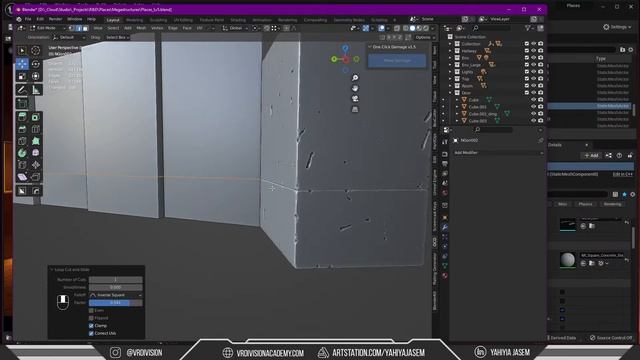Image resolution: width=640 pixels, height=360 pixels.
Task: Hide the Hallway collection with eye icon
Action: (x=533, y=51)
